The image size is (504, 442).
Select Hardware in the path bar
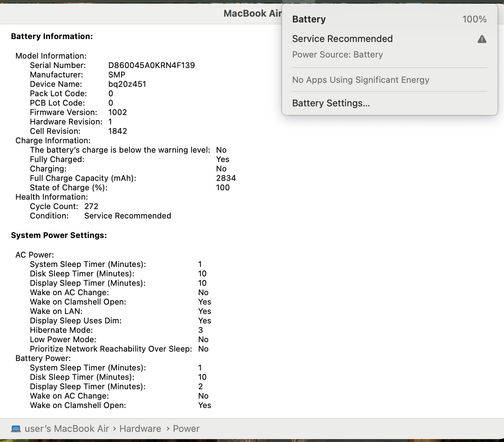[140, 429]
